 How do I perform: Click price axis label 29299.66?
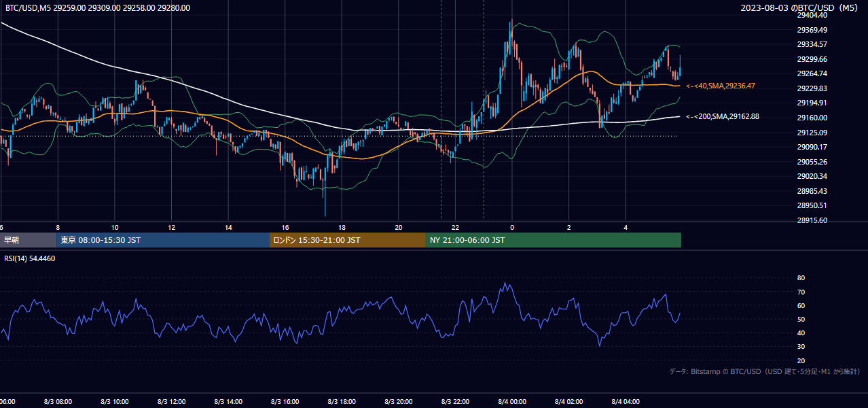click(x=812, y=59)
